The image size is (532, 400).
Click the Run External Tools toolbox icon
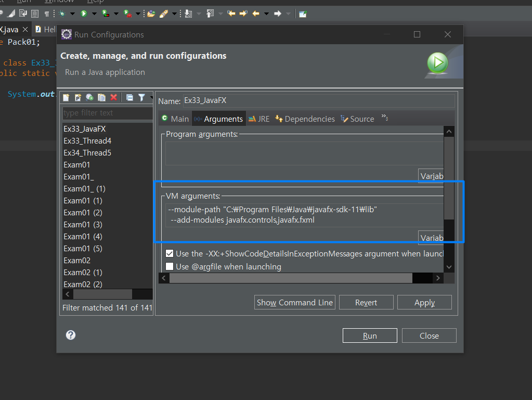[127, 14]
